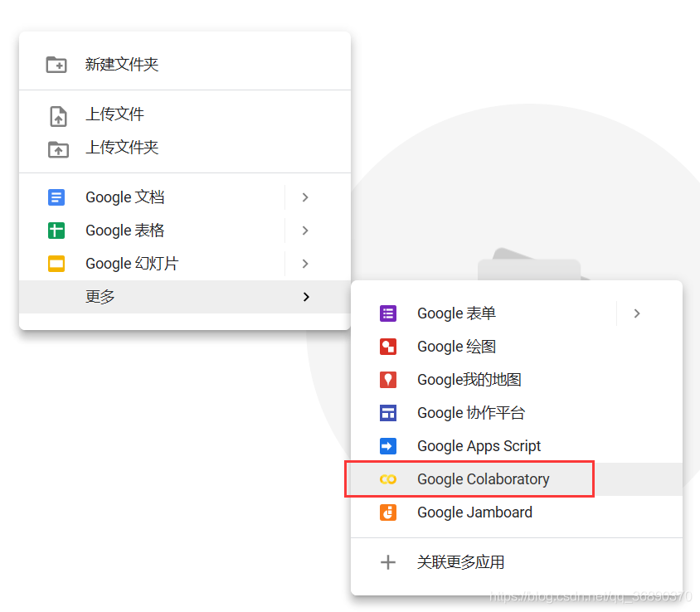Select Google Jamboard entry

pos(517,512)
